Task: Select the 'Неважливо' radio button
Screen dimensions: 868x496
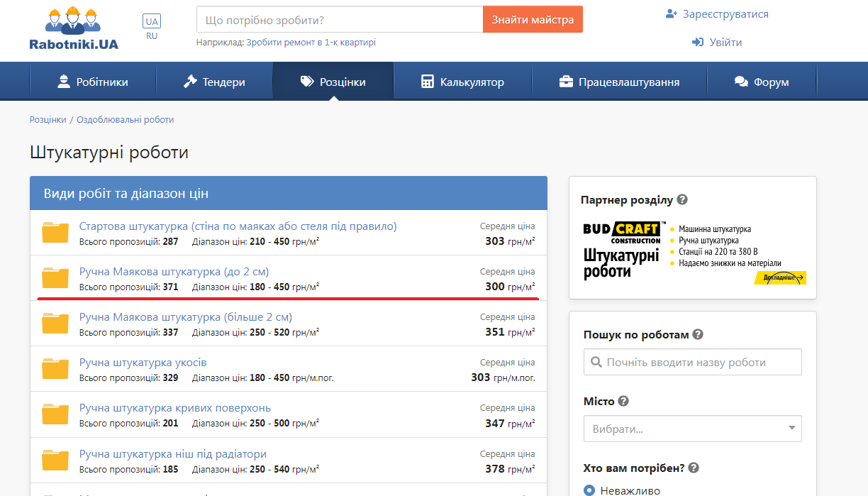Action: click(x=589, y=491)
